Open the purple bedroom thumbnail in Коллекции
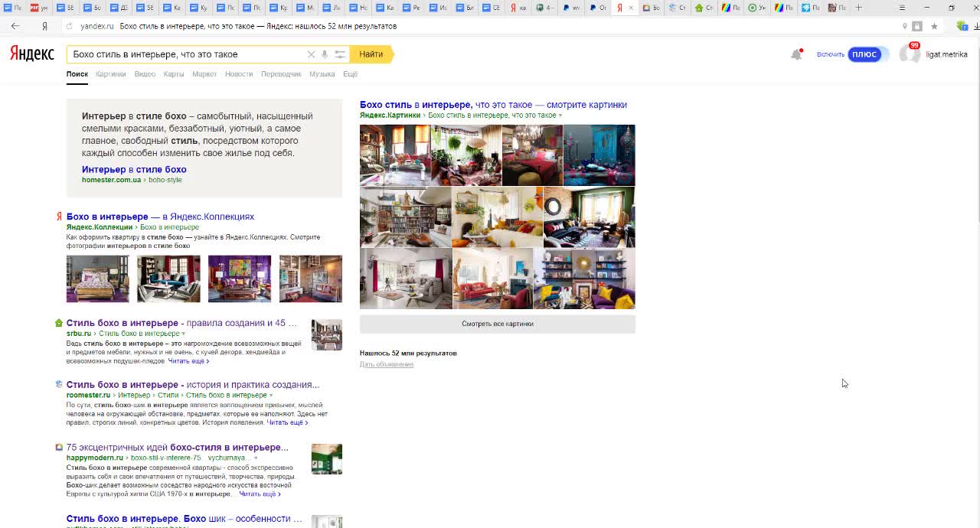The width and height of the screenshot is (980, 528). pos(98,279)
